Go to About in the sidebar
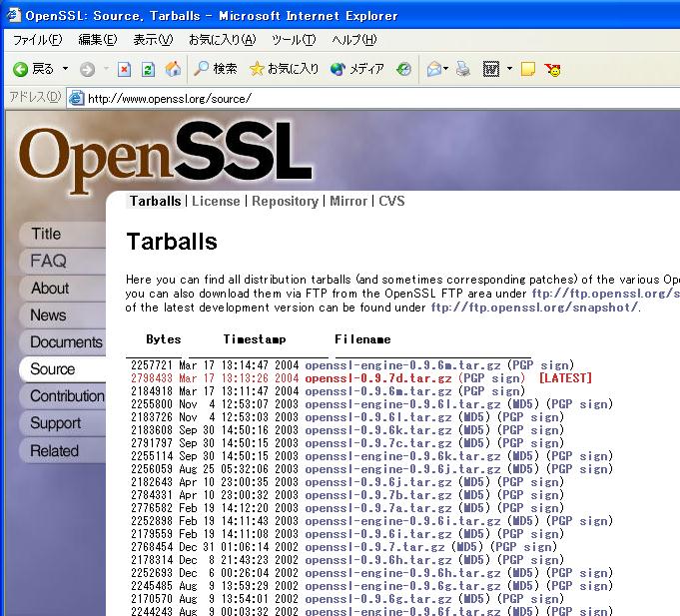Image resolution: width=680 pixels, height=616 pixels. (63, 289)
